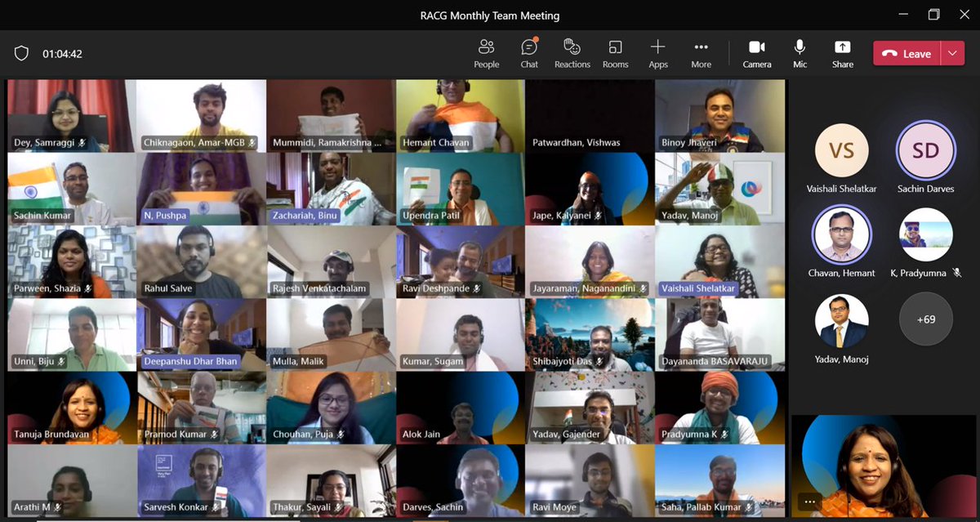This screenshot has width=980, height=522.
Task: Show the +69 additional participants
Action: [x=925, y=319]
